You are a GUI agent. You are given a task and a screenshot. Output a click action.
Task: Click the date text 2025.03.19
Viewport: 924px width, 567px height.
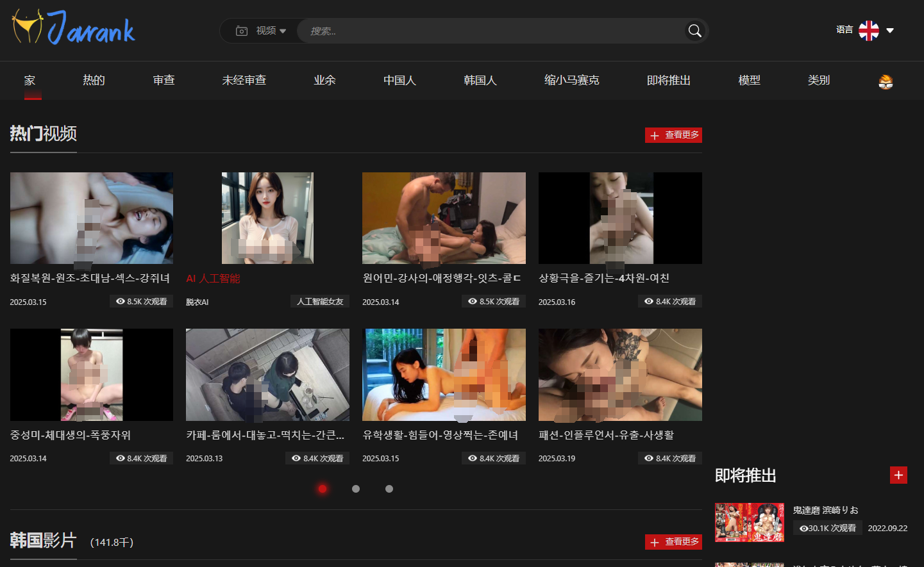(x=557, y=459)
